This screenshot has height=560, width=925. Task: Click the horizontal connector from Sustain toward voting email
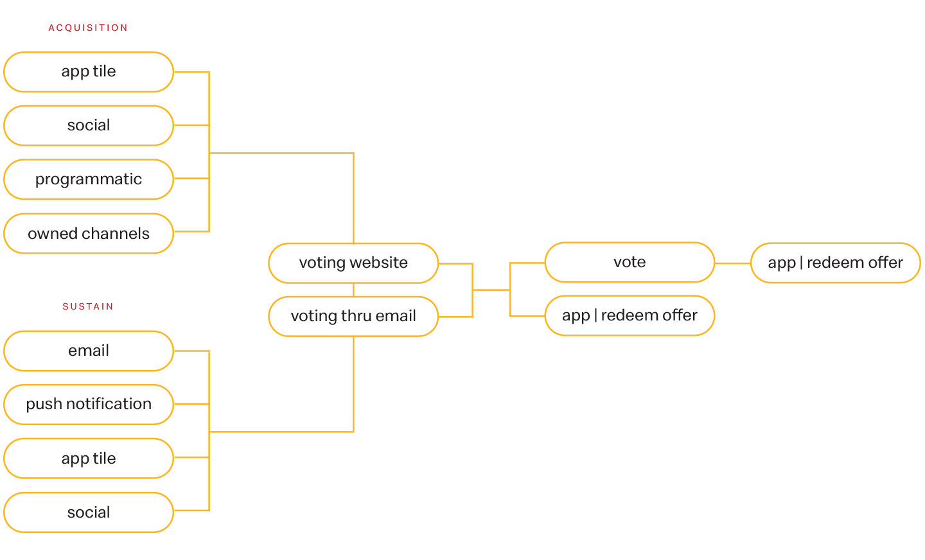(281, 432)
